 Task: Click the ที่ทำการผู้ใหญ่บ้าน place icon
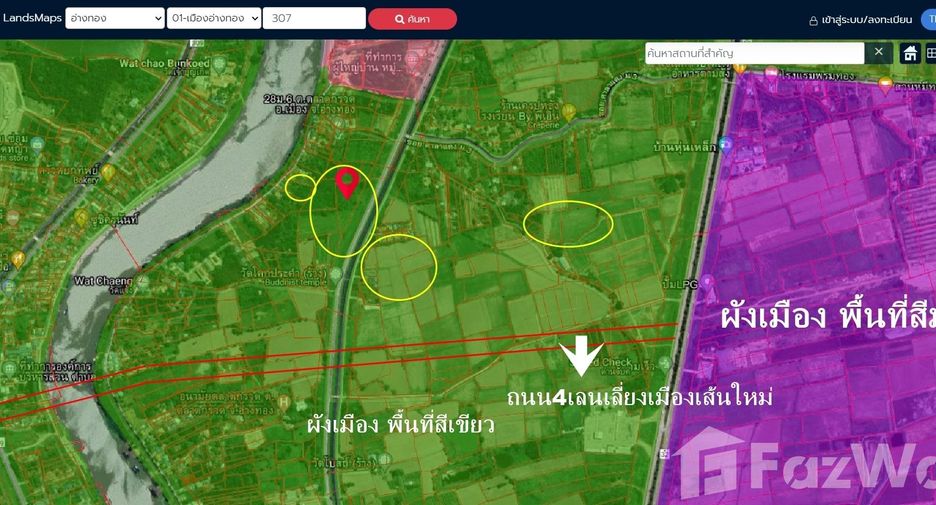pyautogui.click(x=412, y=60)
